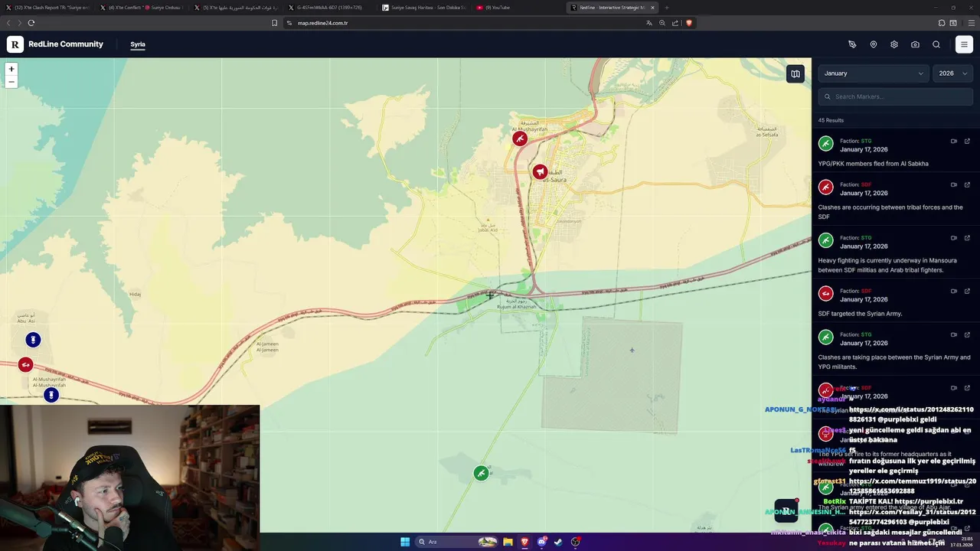Open video for 'YPG/PKK members fled' entry
The height and width of the screenshot is (551, 980).
(x=954, y=141)
